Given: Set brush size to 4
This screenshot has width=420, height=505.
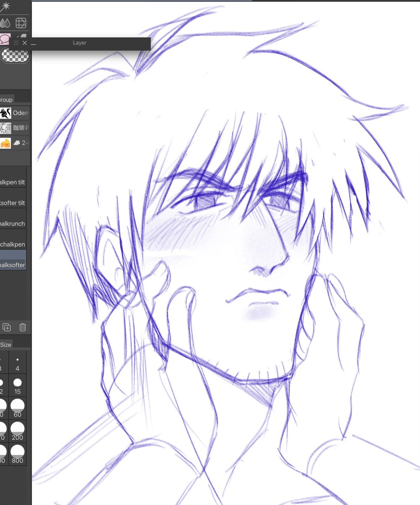Looking at the screenshot, I should (17, 363).
